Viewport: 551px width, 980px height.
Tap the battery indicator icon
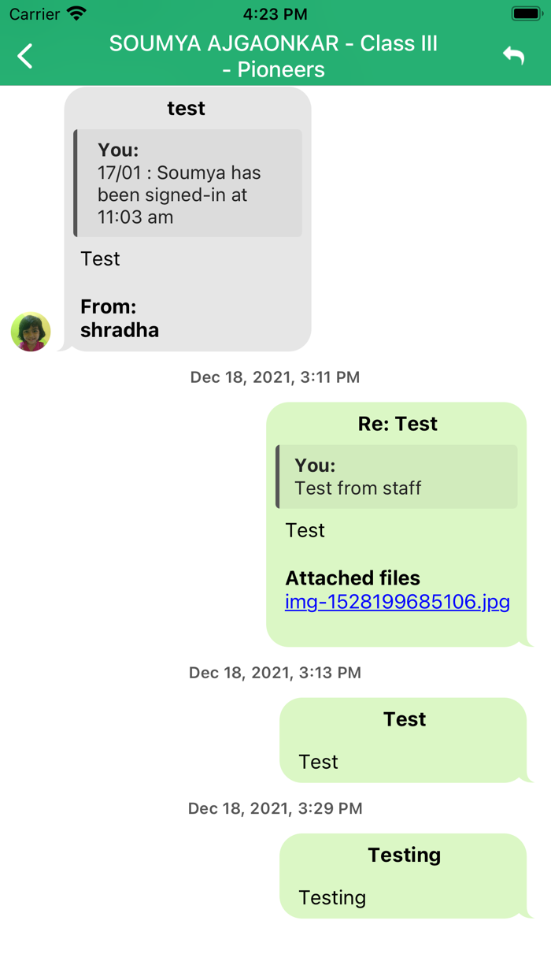point(526,13)
